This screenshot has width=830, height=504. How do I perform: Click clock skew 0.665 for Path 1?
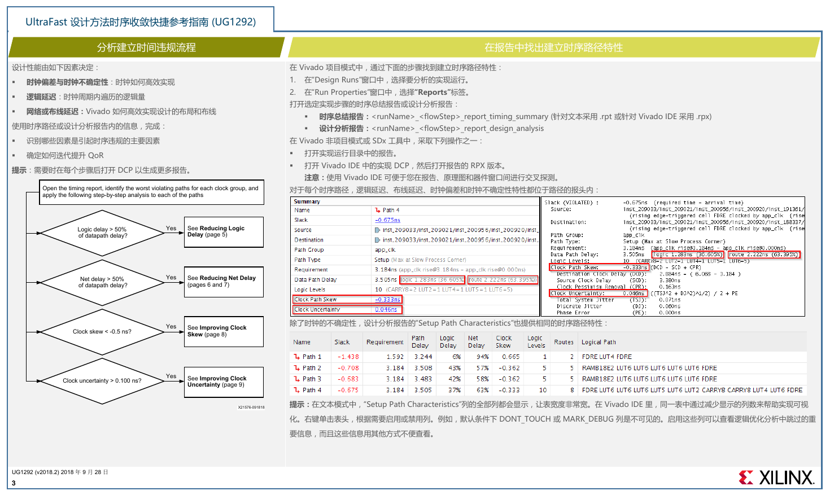click(510, 357)
